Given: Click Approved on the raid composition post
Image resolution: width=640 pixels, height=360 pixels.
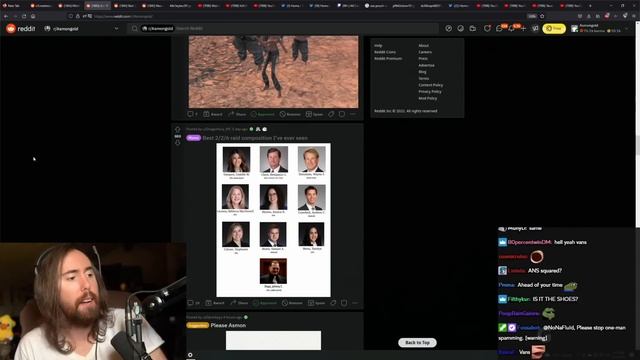Looking at the screenshot, I should (265, 303).
